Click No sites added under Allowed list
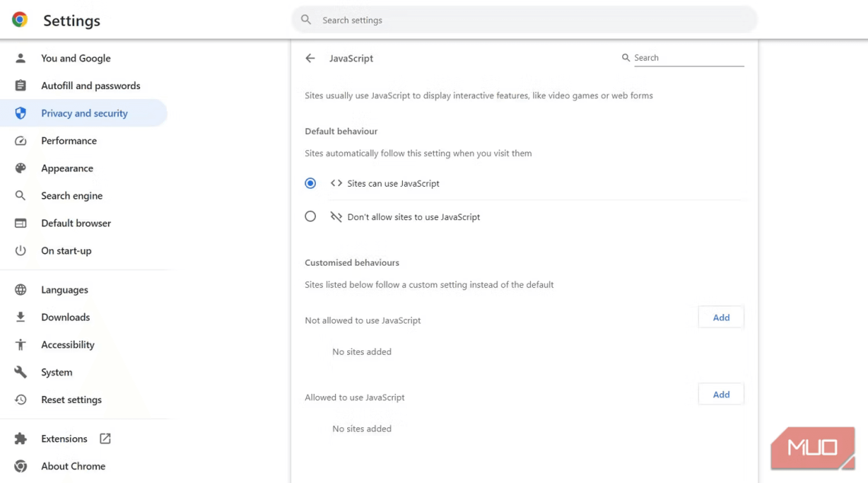 click(362, 429)
